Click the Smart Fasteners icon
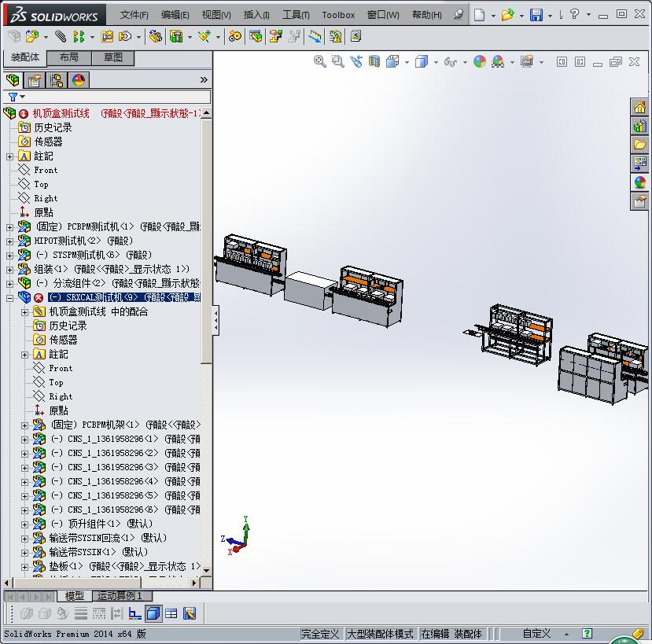Image resolution: width=652 pixels, height=644 pixels. coord(107,37)
